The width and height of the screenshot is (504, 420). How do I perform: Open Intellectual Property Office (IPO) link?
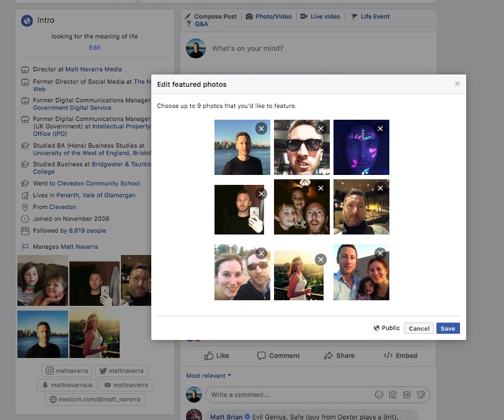(92, 130)
